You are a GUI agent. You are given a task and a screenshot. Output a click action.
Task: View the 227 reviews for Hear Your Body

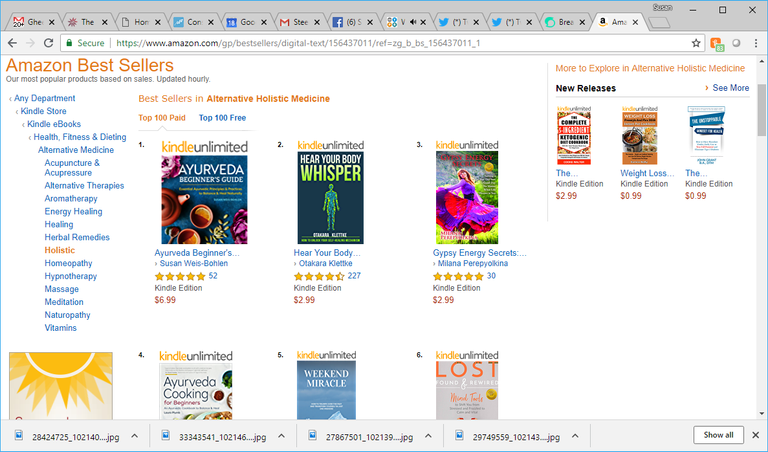click(x=354, y=276)
